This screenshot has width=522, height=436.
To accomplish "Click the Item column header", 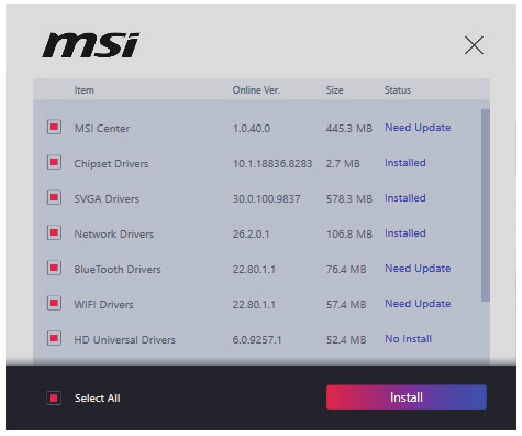I will tap(84, 90).
